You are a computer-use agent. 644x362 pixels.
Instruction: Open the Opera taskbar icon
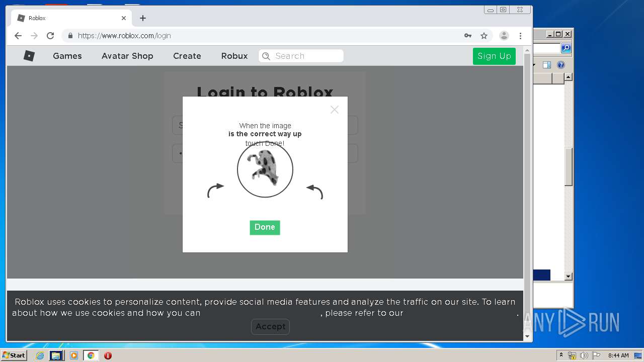pyautogui.click(x=108, y=355)
